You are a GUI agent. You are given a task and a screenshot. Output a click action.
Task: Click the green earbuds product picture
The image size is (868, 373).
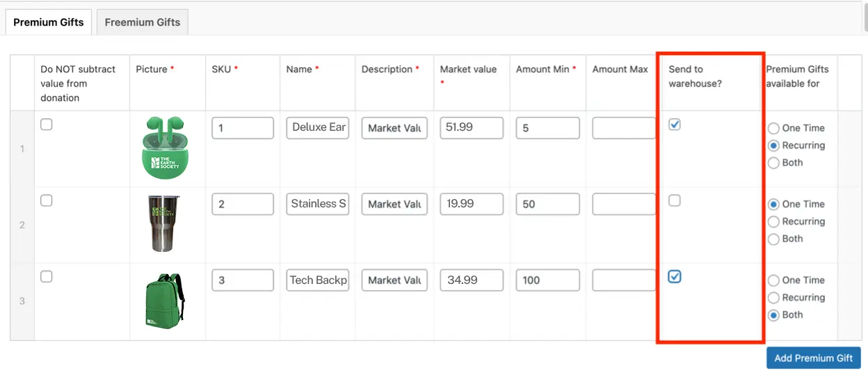(166, 148)
